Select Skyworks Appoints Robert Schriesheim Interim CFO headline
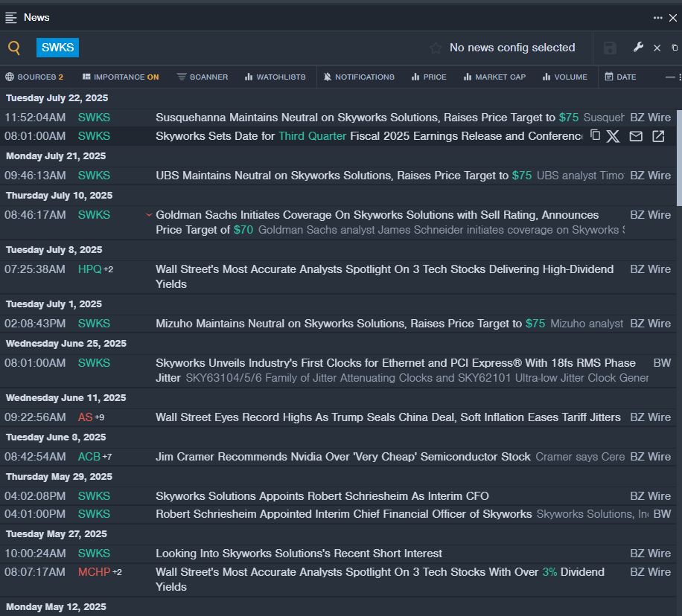Viewport: 682px width, 616px height. (x=322, y=496)
